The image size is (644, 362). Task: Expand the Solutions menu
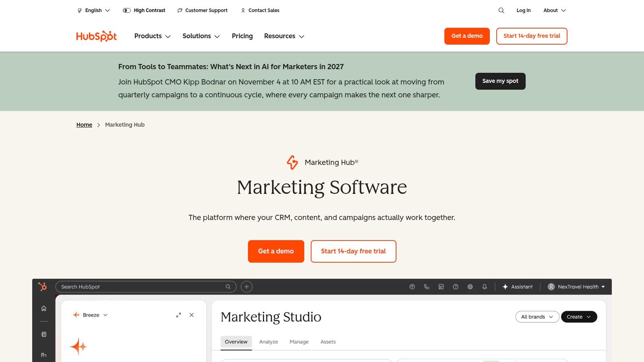pyautogui.click(x=201, y=36)
